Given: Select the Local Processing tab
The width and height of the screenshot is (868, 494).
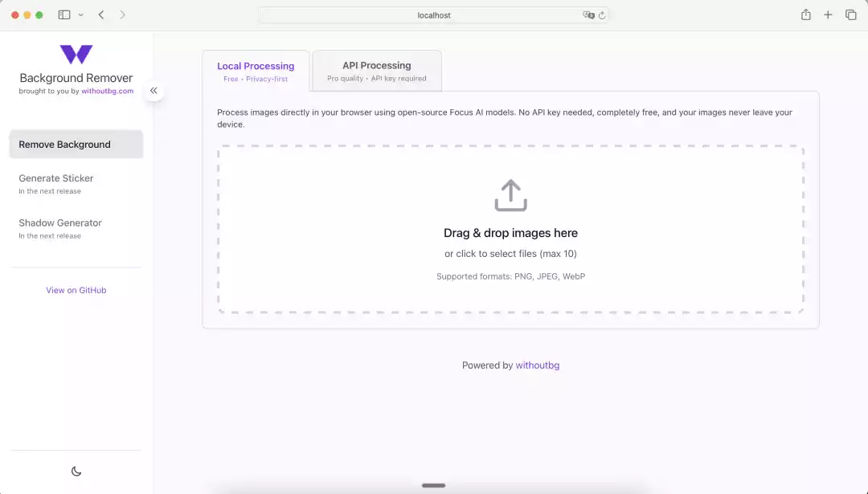Looking at the screenshot, I should click(x=256, y=71).
